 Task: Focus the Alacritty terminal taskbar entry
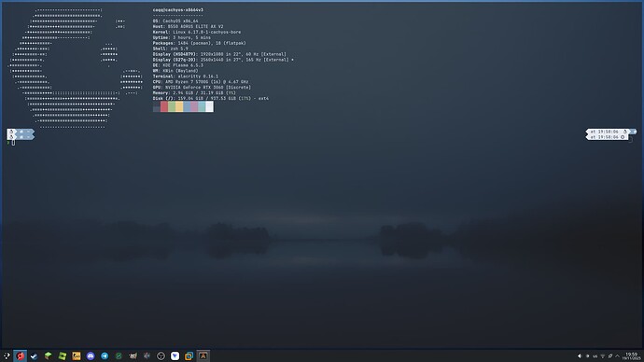pos(203,355)
